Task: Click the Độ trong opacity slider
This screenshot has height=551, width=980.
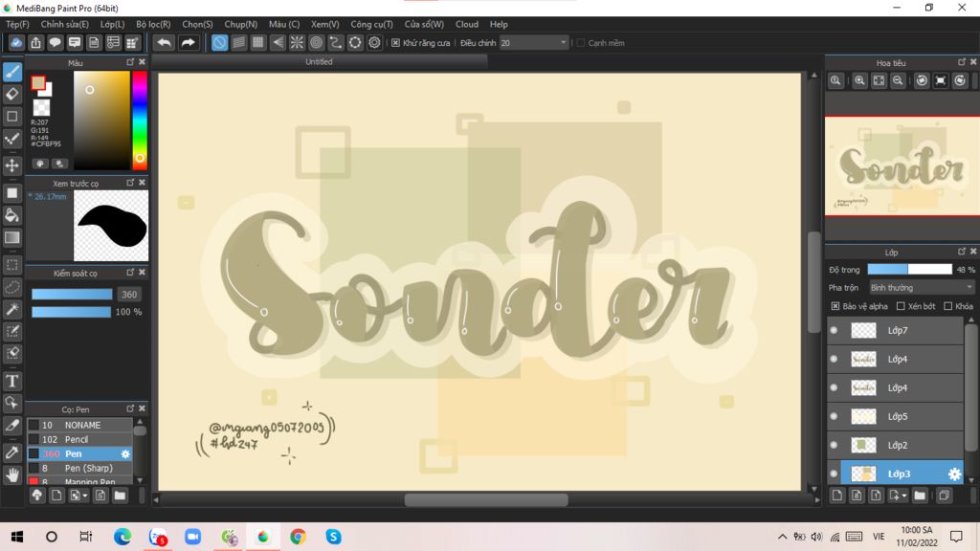Action: (909, 269)
